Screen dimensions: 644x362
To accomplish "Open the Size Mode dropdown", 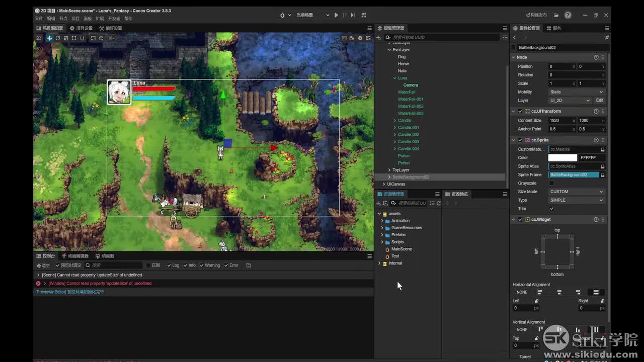I will (x=577, y=192).
